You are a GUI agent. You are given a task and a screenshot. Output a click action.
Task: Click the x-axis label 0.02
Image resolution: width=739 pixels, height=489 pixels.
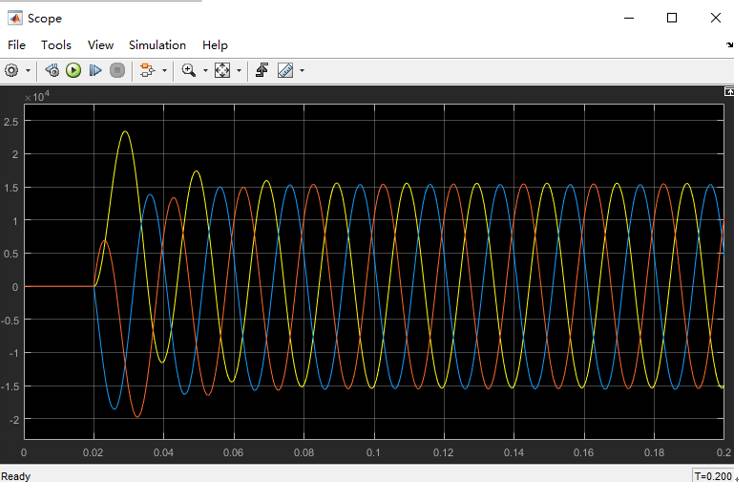[93, 453]
